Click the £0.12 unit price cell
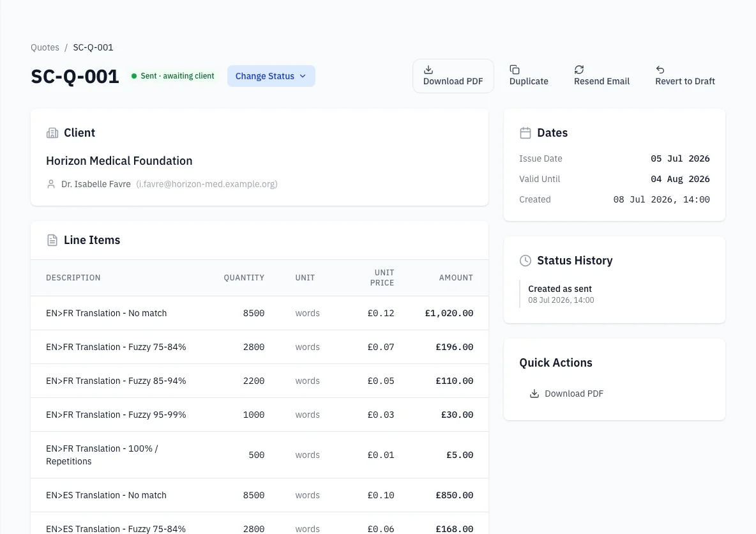This screenshot has height=534, width=756. (x=381, y=313)
